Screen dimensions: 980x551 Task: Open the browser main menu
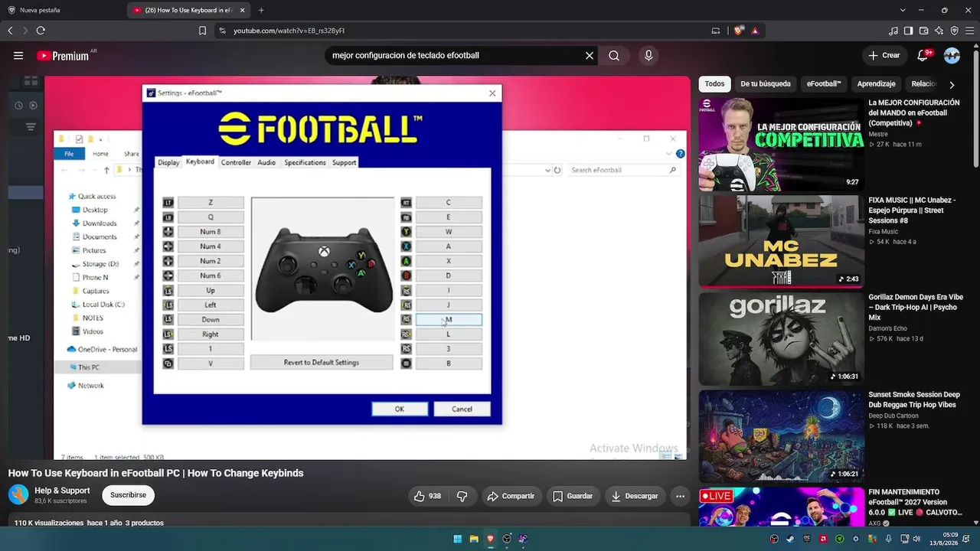tap(969, 31)
